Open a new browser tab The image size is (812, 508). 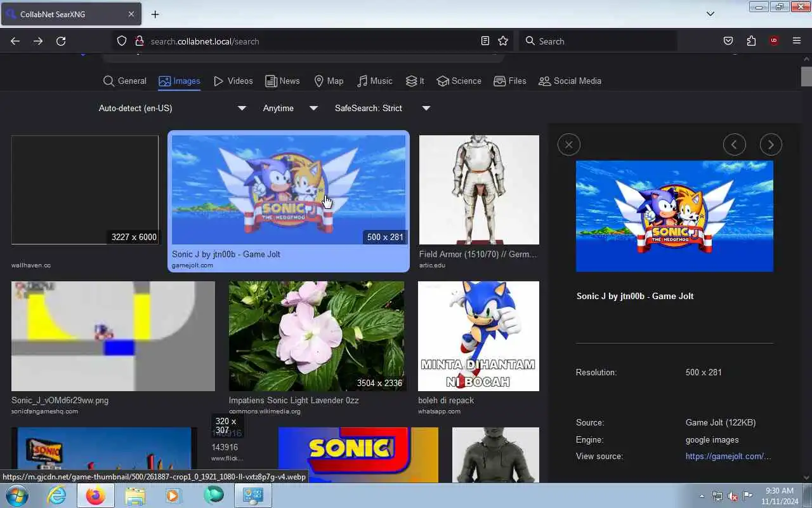point(155,14)
